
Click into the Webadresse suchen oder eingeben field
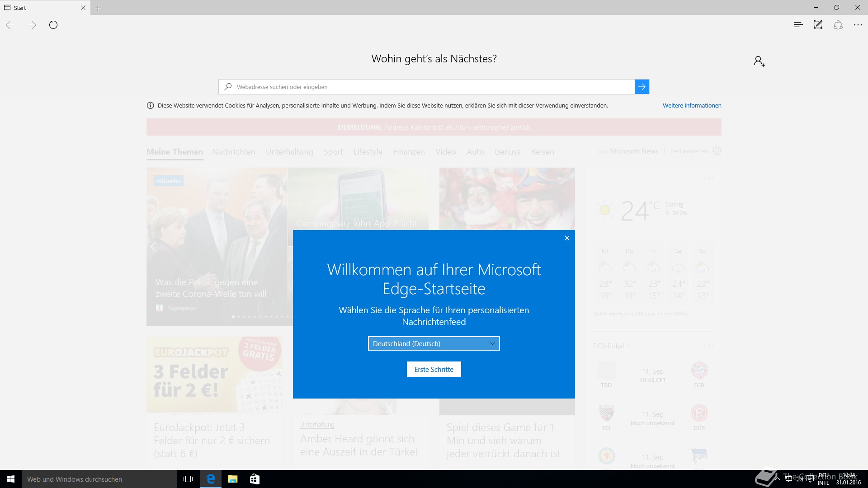point(427,87)
